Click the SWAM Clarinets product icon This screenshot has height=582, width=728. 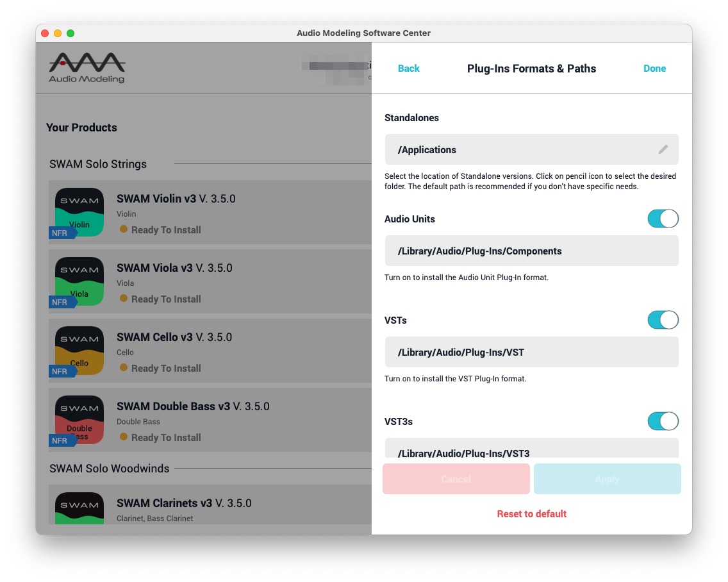(79, 508)
